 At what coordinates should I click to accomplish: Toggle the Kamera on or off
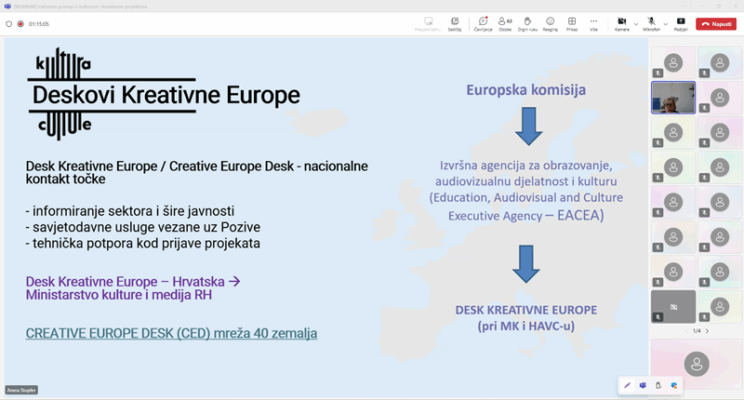coord(620,22)
